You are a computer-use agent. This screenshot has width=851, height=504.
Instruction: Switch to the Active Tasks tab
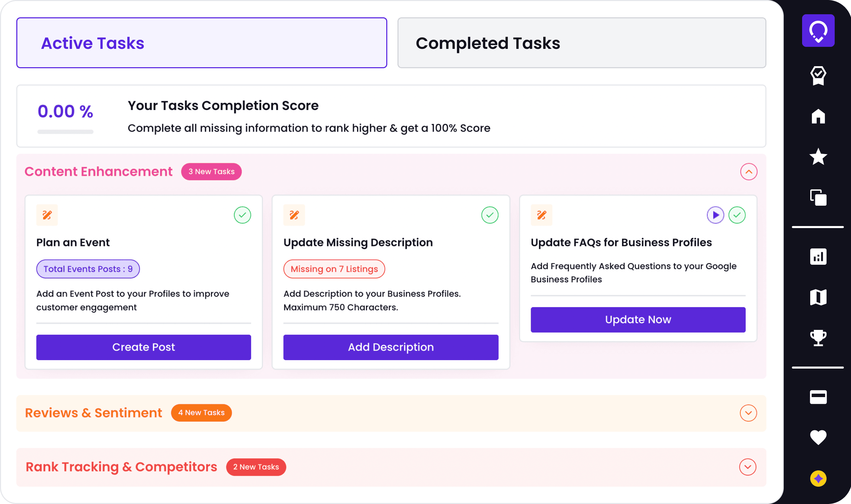click(201, 43)
